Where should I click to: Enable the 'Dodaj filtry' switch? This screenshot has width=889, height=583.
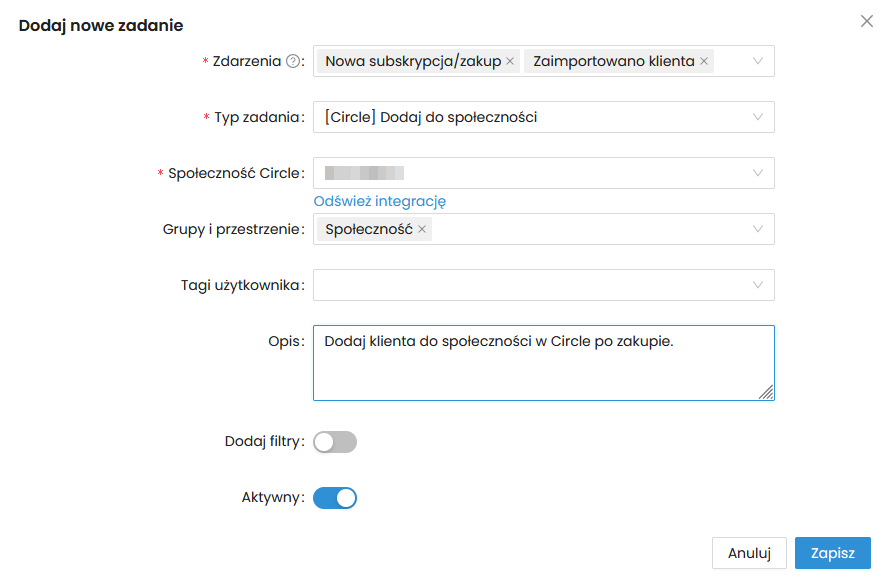tap(335, 442)
